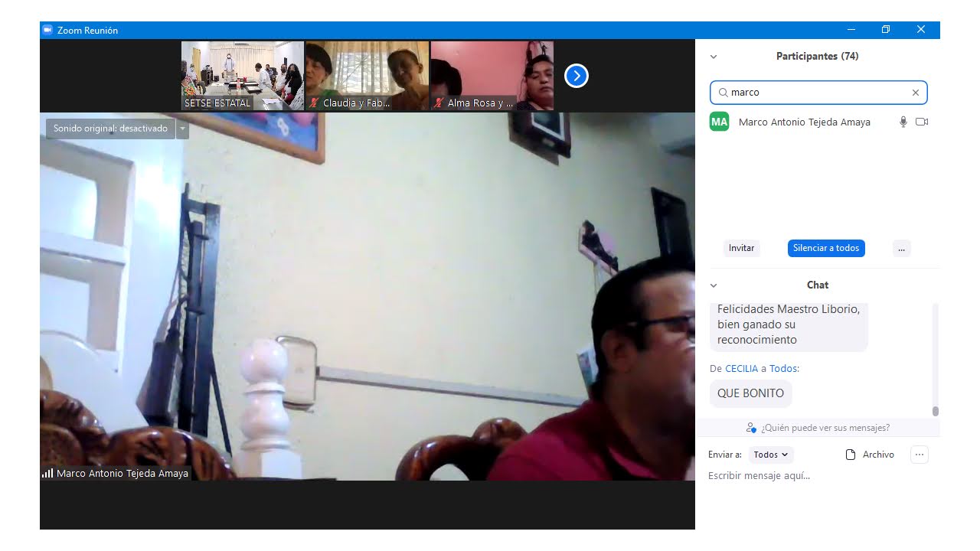Click muted mic icon on Claudia thumbnail
Image resolution: width=980 pixels, height=551 pixels.
pos(314,103)
